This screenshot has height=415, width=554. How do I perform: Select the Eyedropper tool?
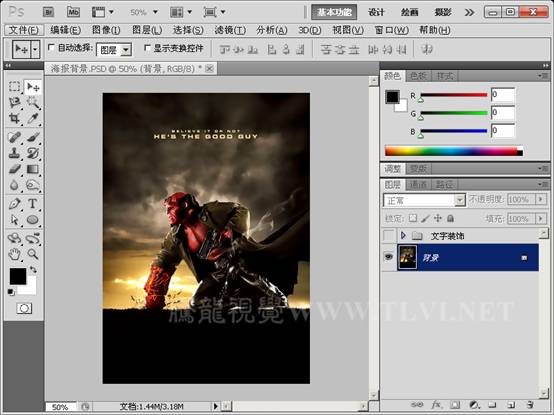[x=33, y=118]
